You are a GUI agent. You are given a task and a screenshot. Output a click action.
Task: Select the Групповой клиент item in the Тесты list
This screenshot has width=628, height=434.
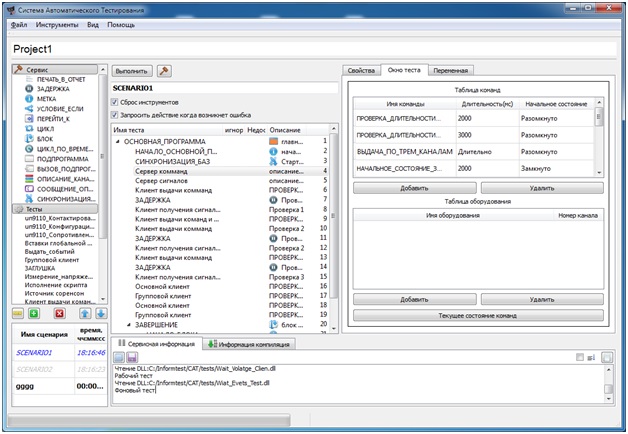(52, 260)
